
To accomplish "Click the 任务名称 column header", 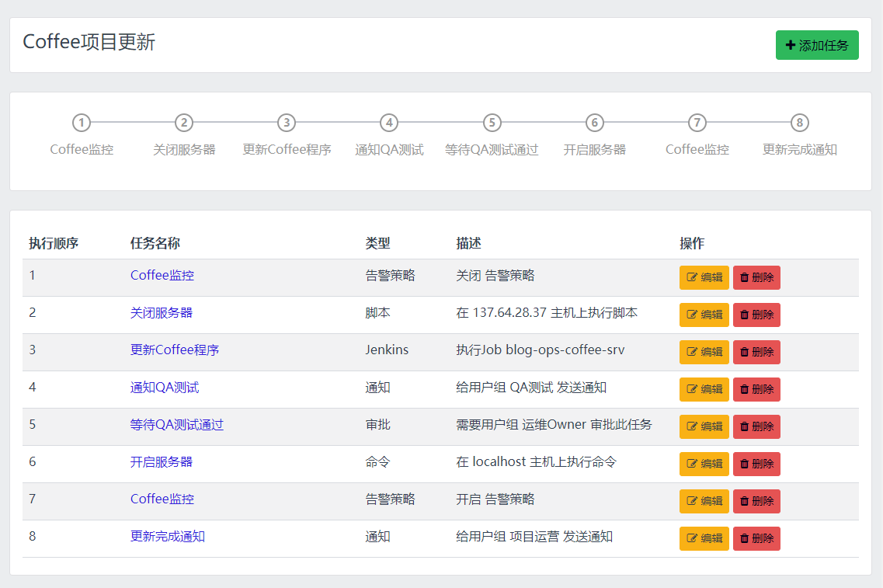I will click(155, 243).
